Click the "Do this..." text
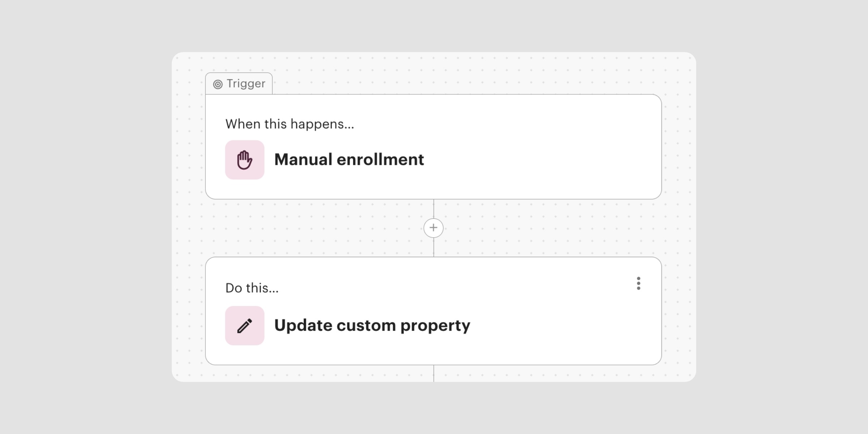 [x=252, y=288]
